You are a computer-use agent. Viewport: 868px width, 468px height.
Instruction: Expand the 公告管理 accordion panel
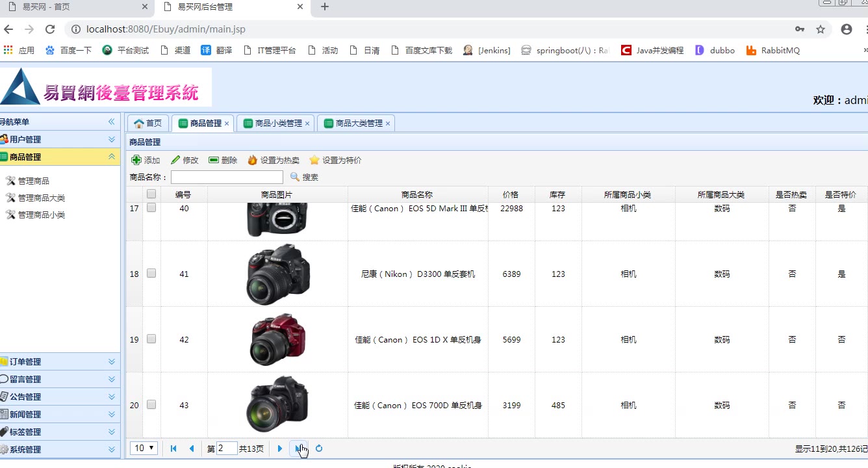coord(60,396)
